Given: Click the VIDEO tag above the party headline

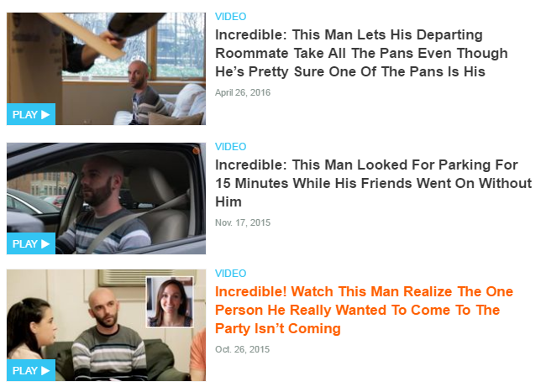Looking at the screenshot, I should [230, 273].
